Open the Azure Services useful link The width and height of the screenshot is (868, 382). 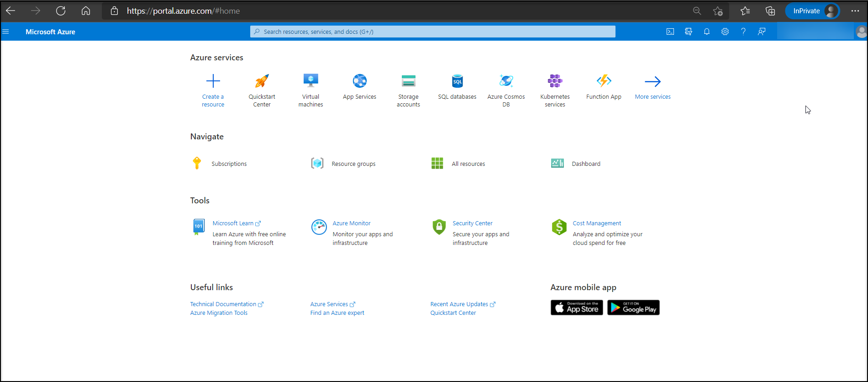point(333,304)
